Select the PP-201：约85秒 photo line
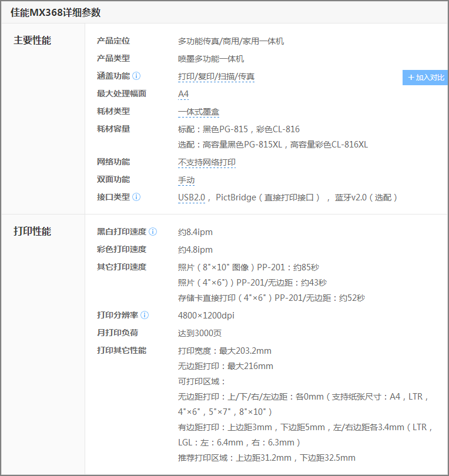Screen dimensions: 449x476 tap(249, 267)
